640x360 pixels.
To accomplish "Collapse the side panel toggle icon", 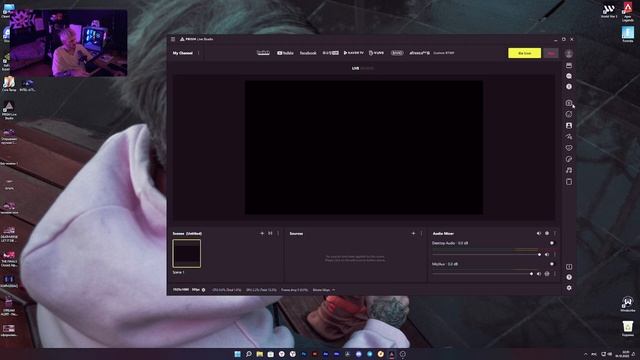I will tap(569, 267).
